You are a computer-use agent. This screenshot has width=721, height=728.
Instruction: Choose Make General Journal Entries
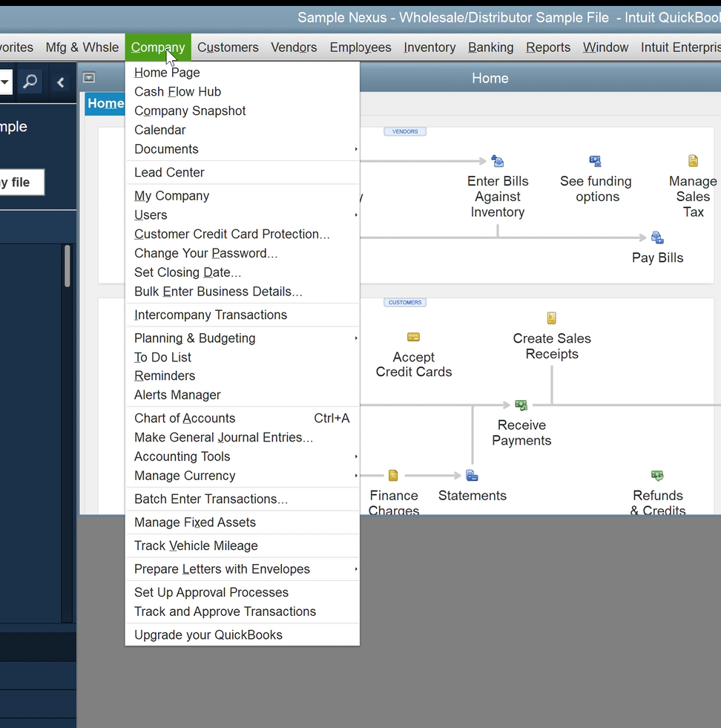223,438
